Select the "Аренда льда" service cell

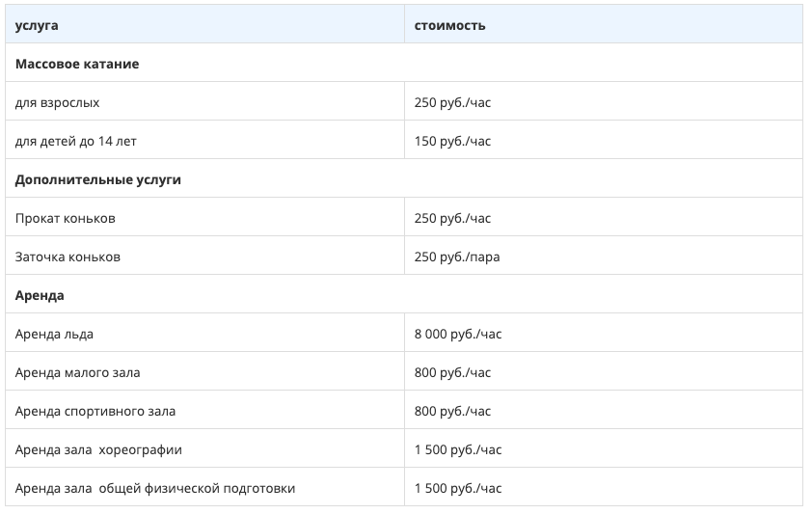(54, 334)
